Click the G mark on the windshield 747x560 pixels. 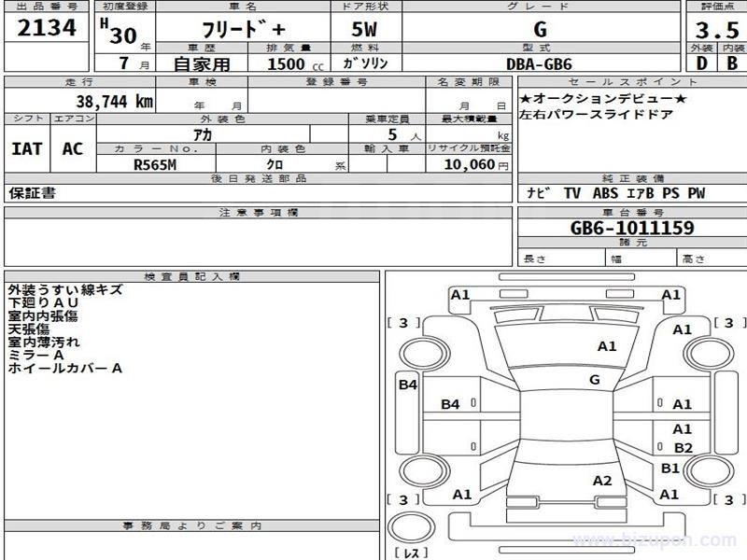point(594,379)
